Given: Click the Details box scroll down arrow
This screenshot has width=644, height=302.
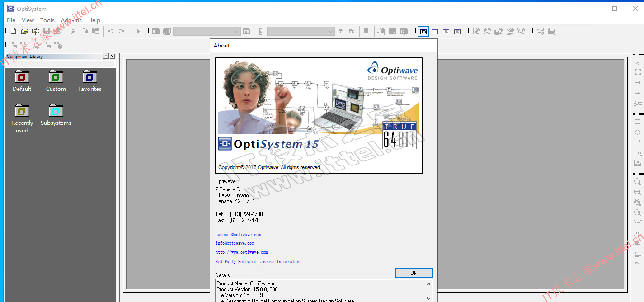Looking at the screenshot, I should (x=428, y=298).
